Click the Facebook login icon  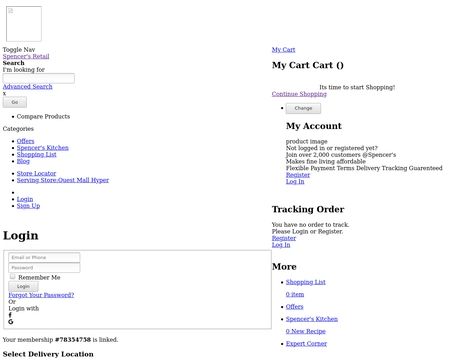10,315
